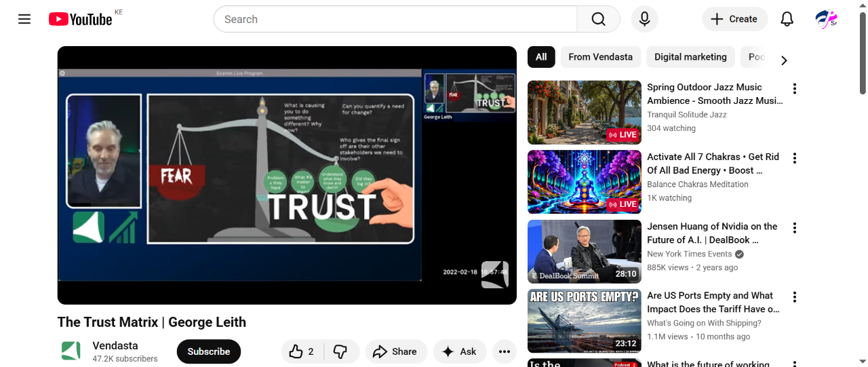Click the Create button
The width and height of the screenshot is (868, 367).
pyautogui.click(x=735, y=19)
